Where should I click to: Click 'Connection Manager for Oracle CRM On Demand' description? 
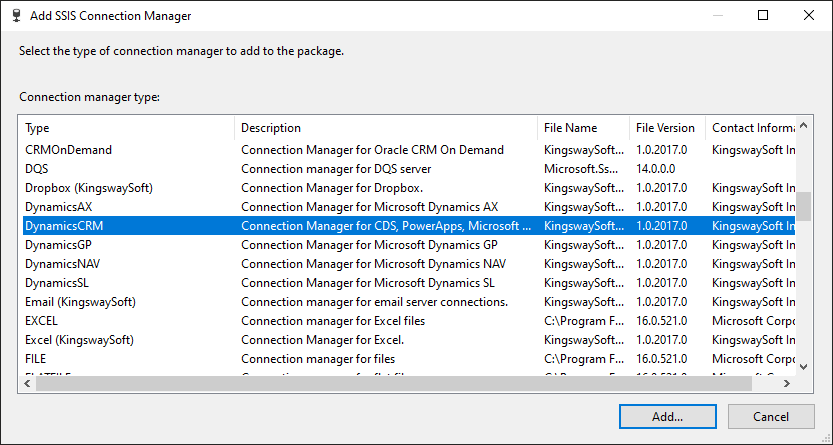(372, 150)
